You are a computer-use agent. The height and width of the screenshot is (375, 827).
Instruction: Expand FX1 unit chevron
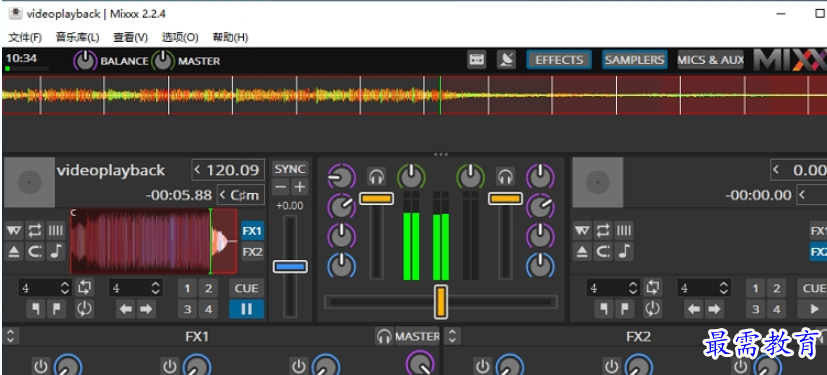(x=10, y=336)
